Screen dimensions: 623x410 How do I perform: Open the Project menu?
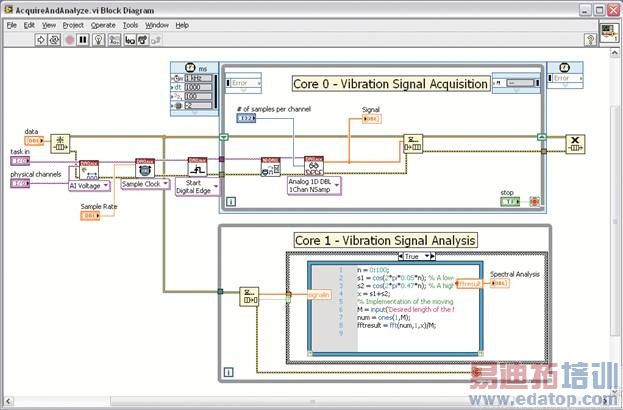73,25
